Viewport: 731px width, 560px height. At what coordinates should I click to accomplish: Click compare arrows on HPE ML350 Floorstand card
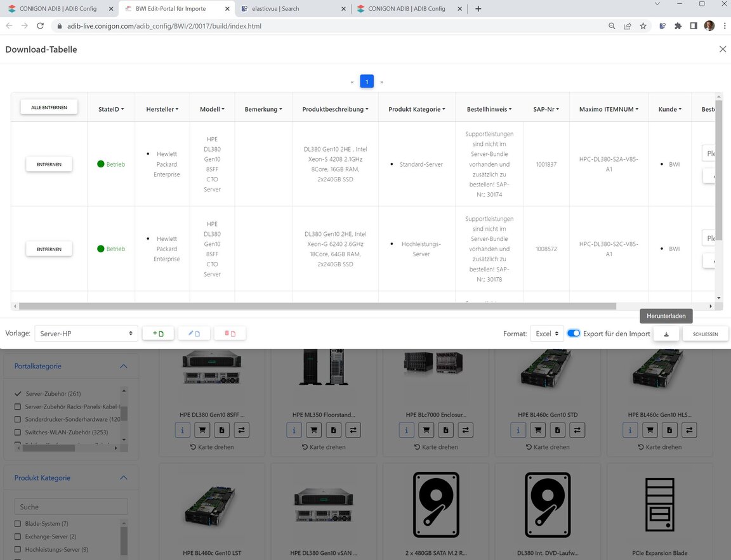[x=353, y=430]
